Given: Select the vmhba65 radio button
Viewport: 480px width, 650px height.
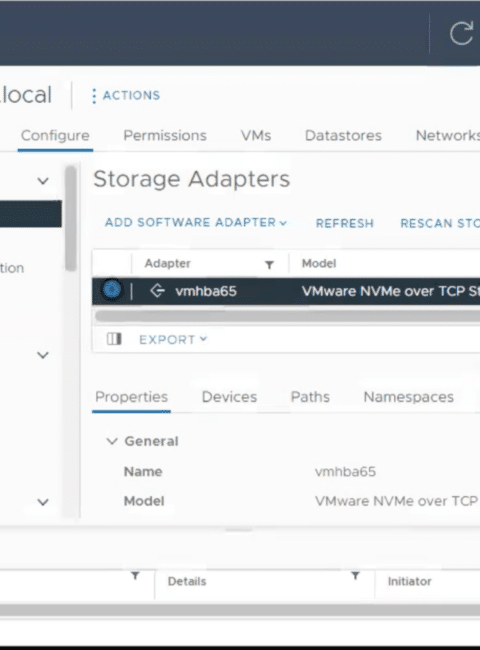Looking at the screenshot, I should pos(112,290).
